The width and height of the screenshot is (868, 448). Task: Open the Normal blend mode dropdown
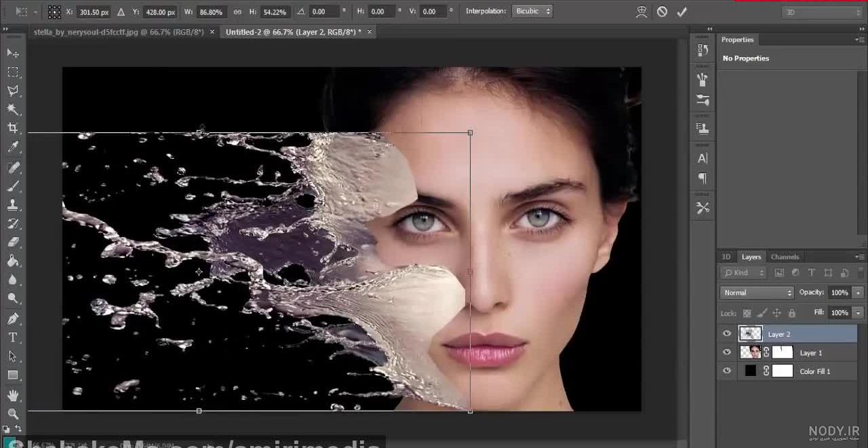pos(757,293)
